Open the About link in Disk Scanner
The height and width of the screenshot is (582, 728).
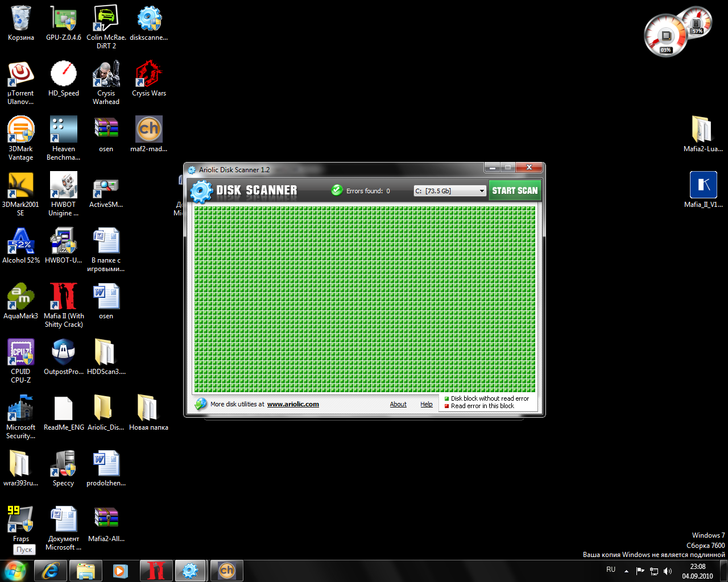pos(398,404)
